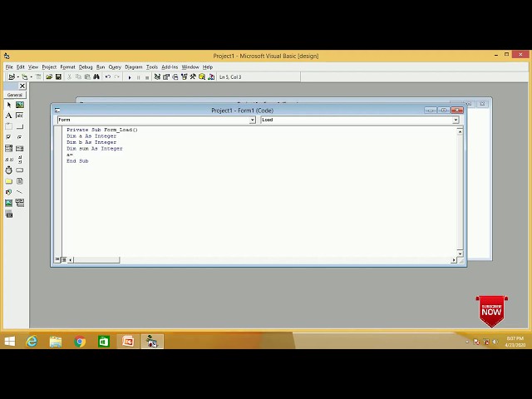Click code window vertical scroll down arrow
Image resolution: width=532 pixels, height=399 pixels.
[460, 253]
